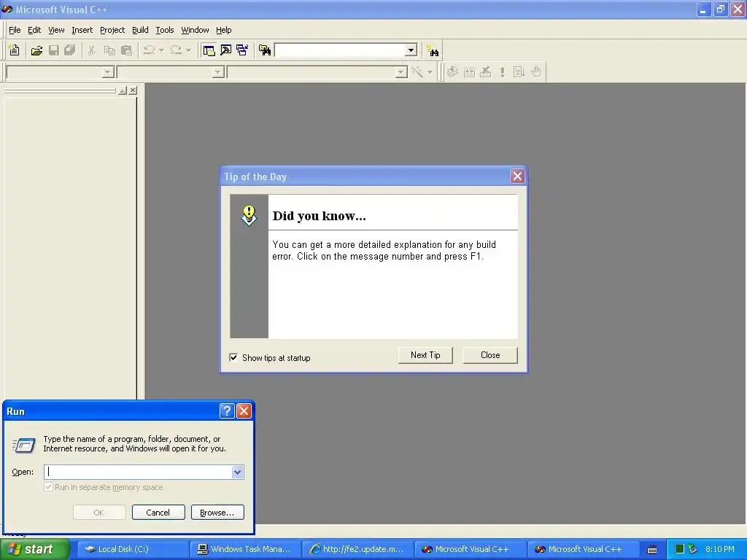Toggle the Output window toolbar icon
The width and height of the screenshot is (747, 560).
(226, 50)
